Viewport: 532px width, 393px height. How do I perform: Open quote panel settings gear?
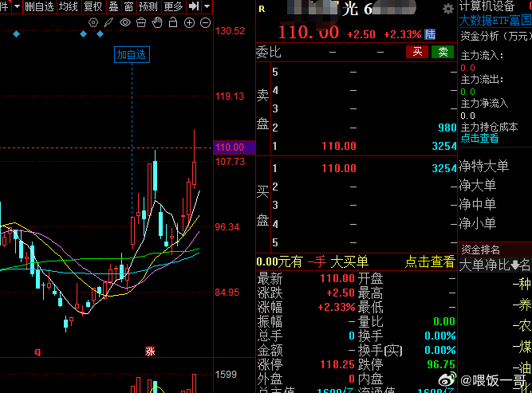448,9
